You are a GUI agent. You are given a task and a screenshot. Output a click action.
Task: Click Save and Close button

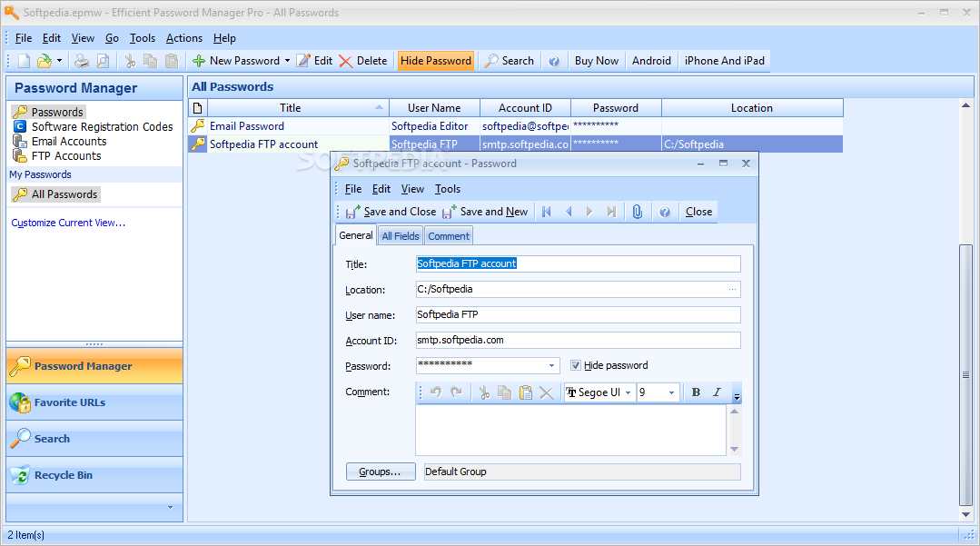tap(391, 212)
